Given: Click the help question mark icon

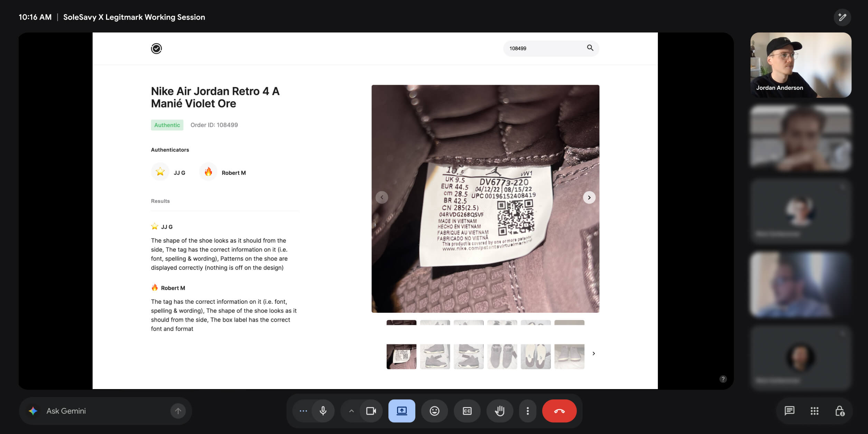Looking at the screenshot, I should pyautogui.click(x=723, y=379).
